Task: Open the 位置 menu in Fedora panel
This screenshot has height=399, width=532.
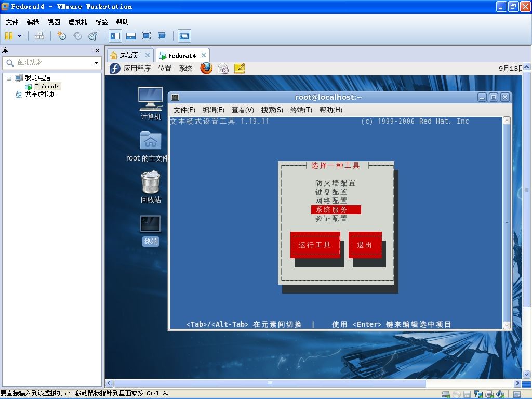Action: pyautogui.click(x=165, y=68)
